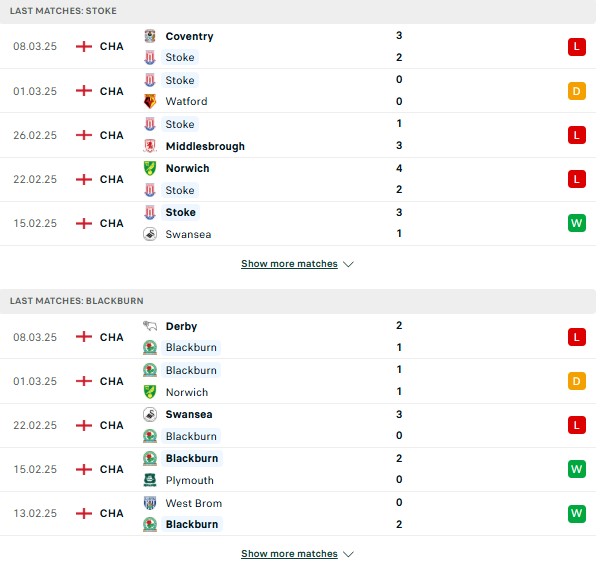Click the green W badge for Stoke vs Swansea
Screen dimensions: 602x568
click(577, 223)
